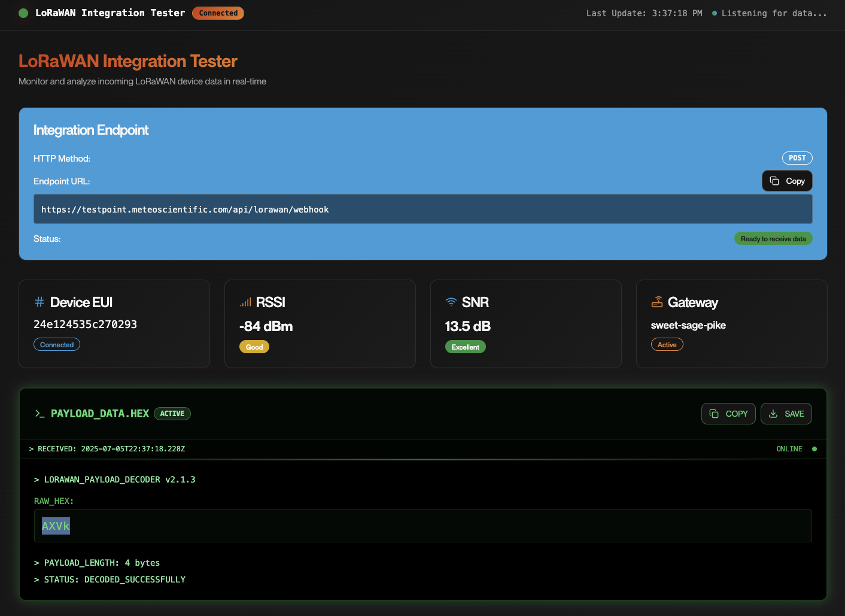This screenshot has height=616, width=845.
Task: Toggle the ONLINE indicator in the payload panel
Action: click(x=798, y=448)
